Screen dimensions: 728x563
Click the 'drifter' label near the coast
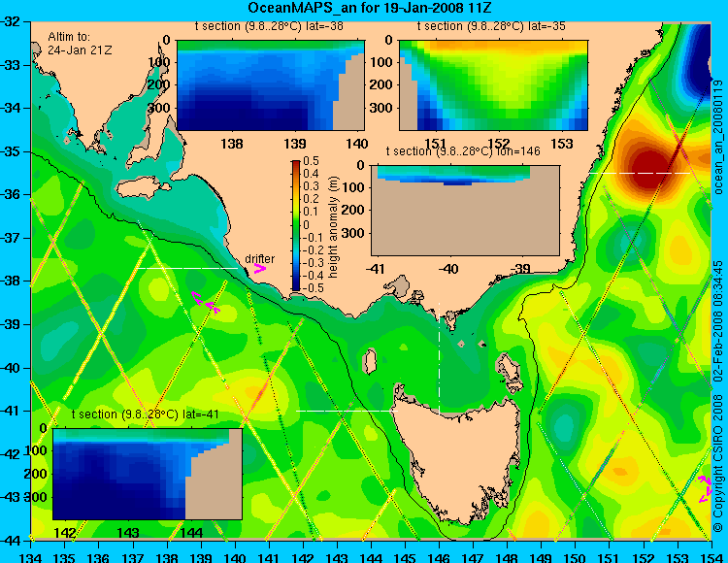tap(259, 259)
